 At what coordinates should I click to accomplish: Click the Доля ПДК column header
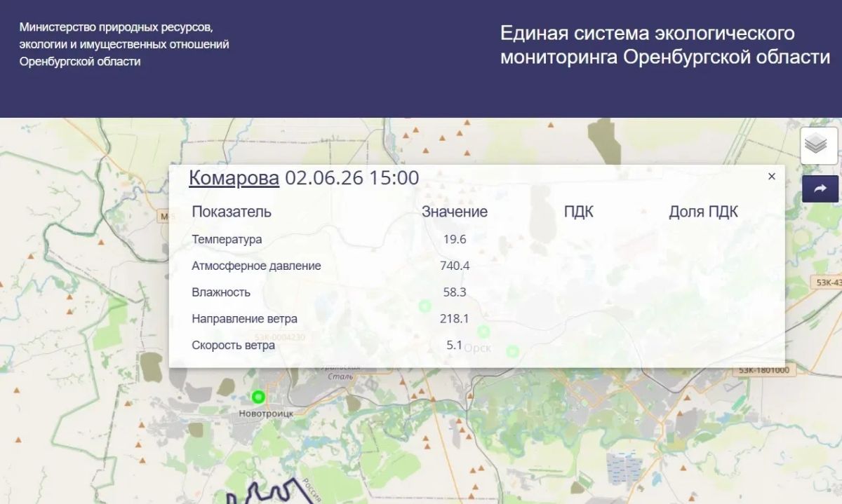pos(703,212)
